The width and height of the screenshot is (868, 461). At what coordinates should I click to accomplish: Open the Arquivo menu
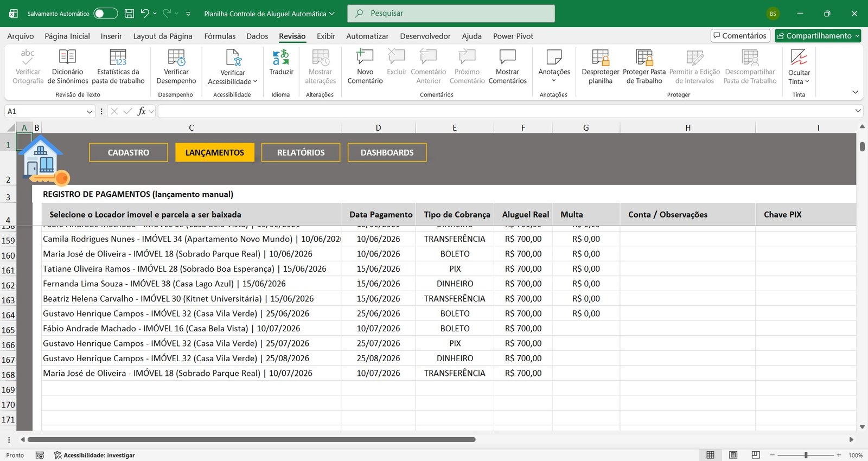point(21,36)
